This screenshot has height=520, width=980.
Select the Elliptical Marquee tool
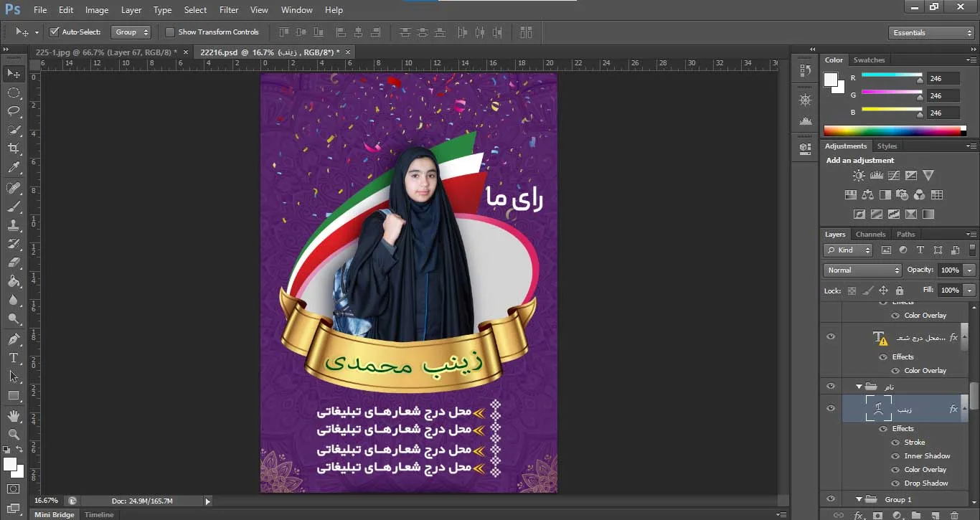(x=14, y=93)
